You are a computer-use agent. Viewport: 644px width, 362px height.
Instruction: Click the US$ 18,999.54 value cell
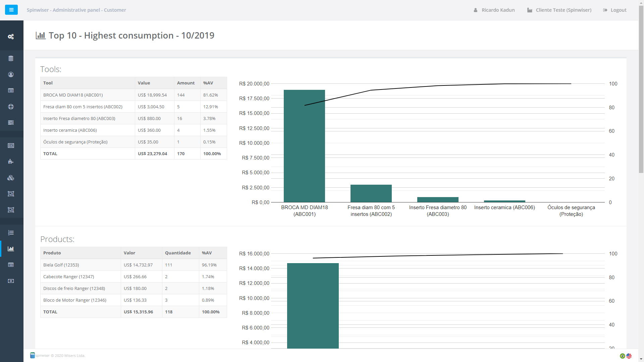[155, 95]
